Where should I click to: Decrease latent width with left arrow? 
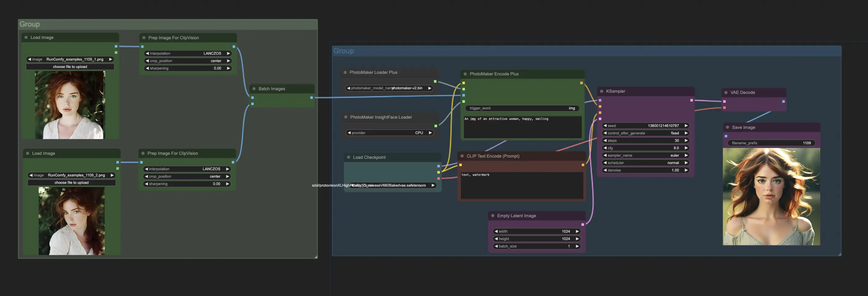click(x=496, y=231)
